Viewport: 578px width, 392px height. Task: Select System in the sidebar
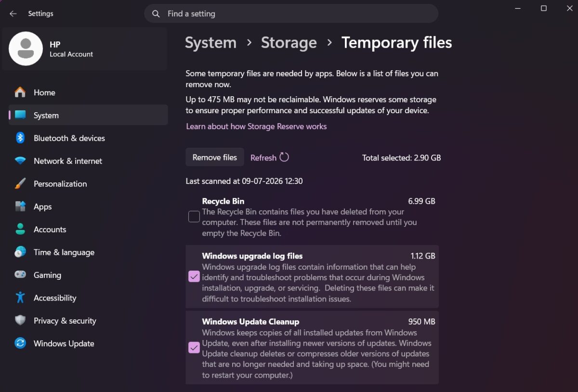coord(88,115)
